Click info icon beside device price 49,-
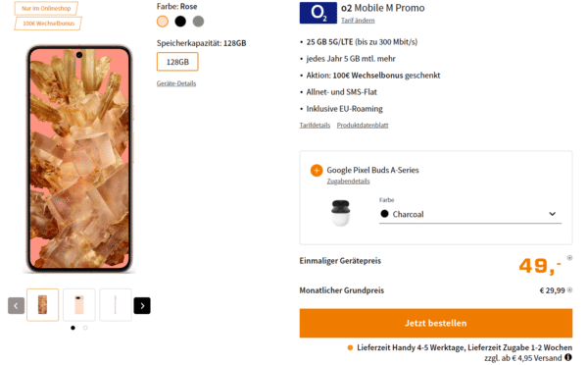The image size is (588, 365). coord(569,258)
